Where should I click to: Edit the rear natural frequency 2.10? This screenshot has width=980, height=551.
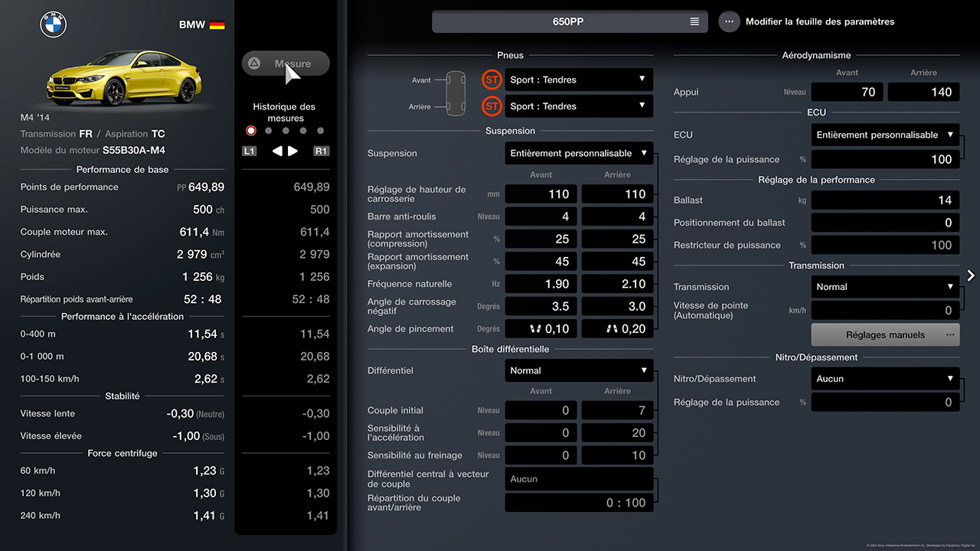(617, 284)
